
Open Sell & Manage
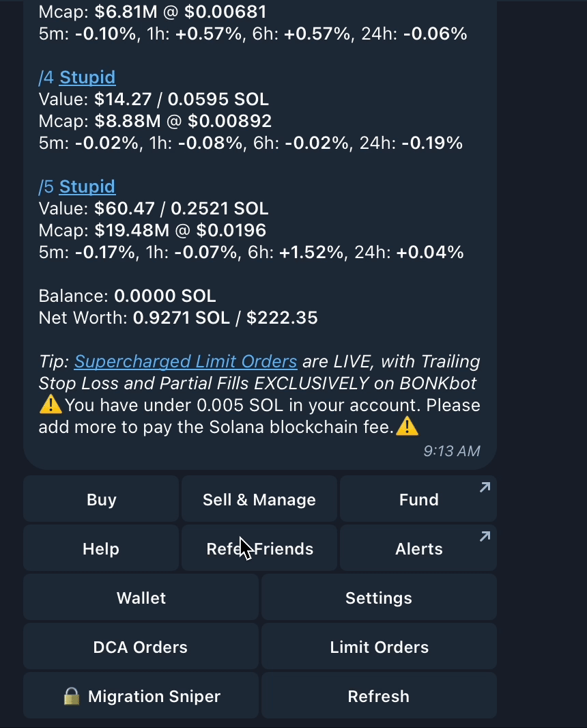pyautogui.click(x=259, y=499)
